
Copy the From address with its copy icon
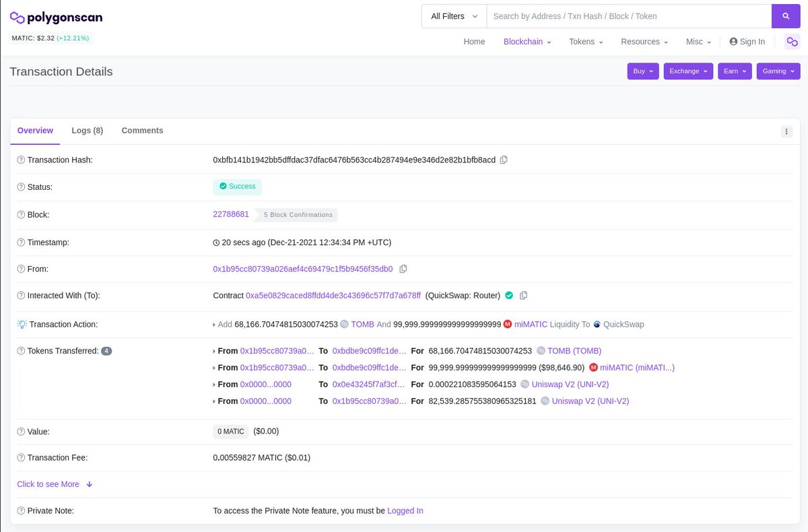point(403,268)
